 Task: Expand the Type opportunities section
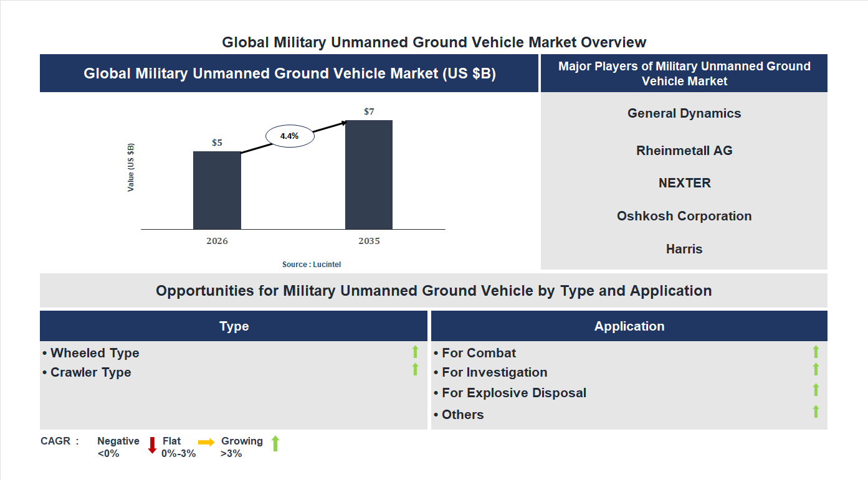tap(234, 326)
